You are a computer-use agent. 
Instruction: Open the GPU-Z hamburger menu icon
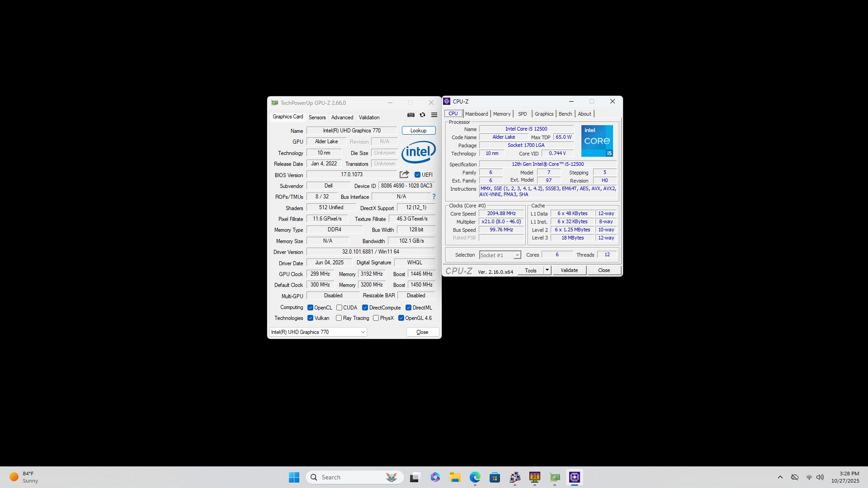click(x=434, y=115)
